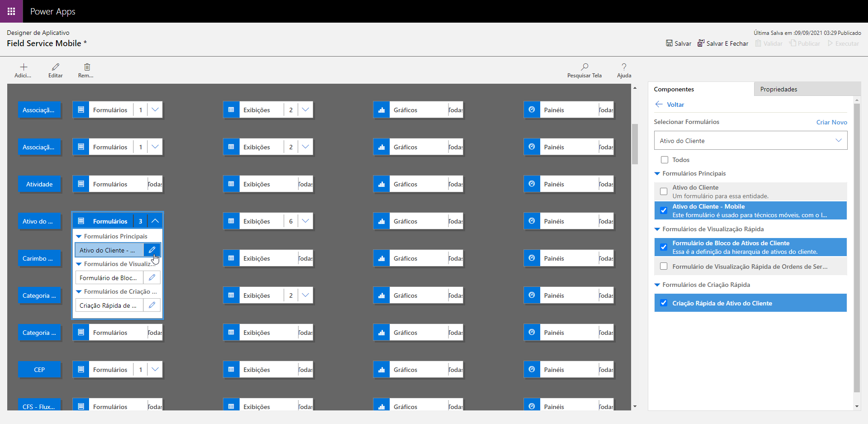Select Exibições icon in Ativo do row

click(x=231, y=221)
